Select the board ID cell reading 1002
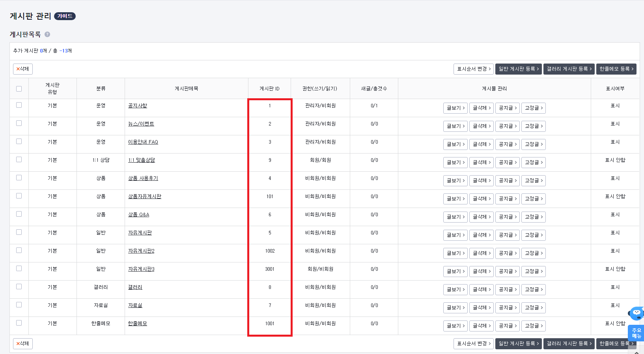 coord(270,251)
